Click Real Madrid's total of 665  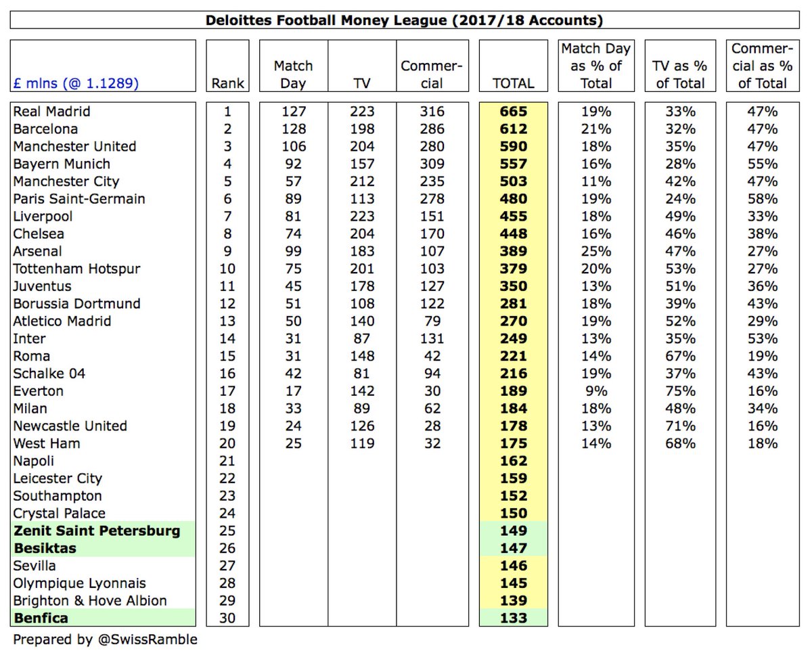tap(514, 112)
